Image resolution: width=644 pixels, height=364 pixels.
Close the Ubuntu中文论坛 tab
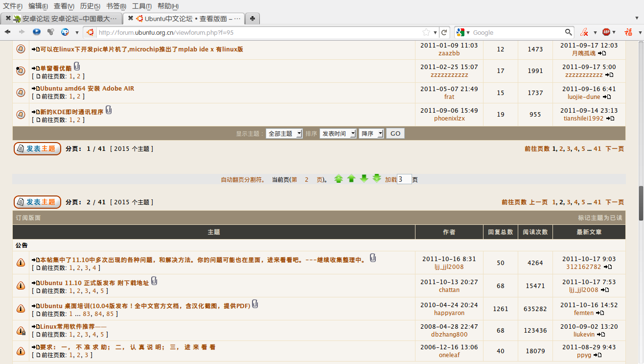click(130, 19)
